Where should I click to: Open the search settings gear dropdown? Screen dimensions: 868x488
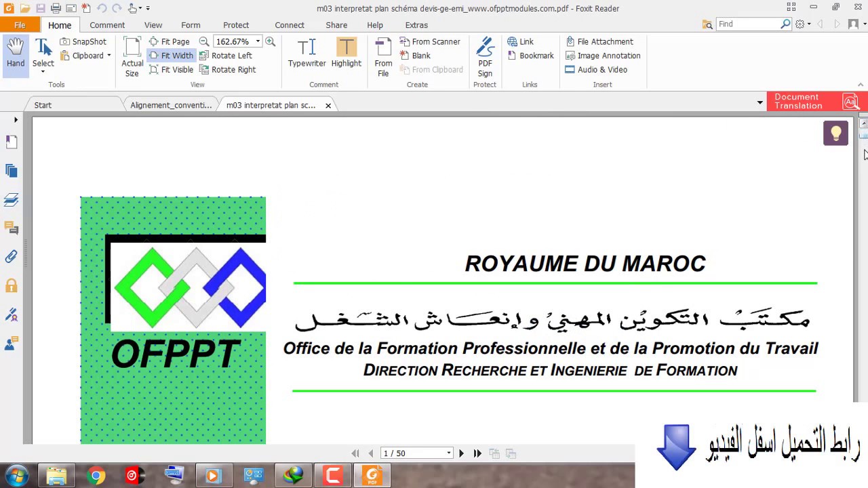(x=802, y=24)
